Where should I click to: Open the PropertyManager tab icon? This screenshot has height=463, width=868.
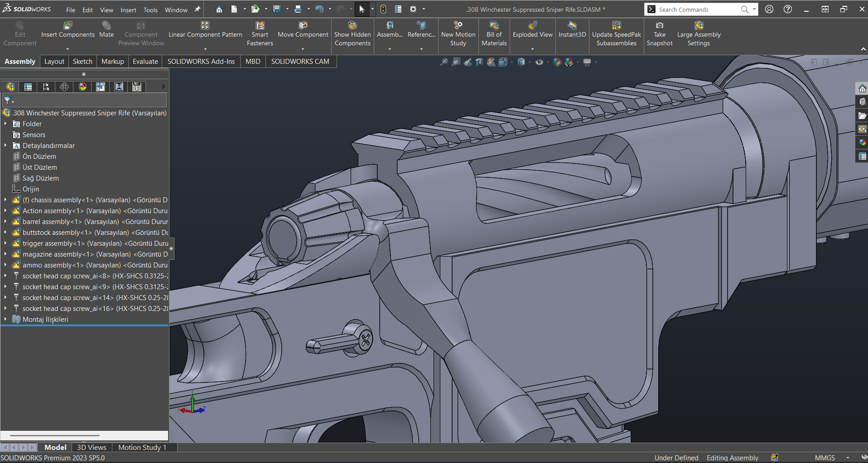click(28, 87)
